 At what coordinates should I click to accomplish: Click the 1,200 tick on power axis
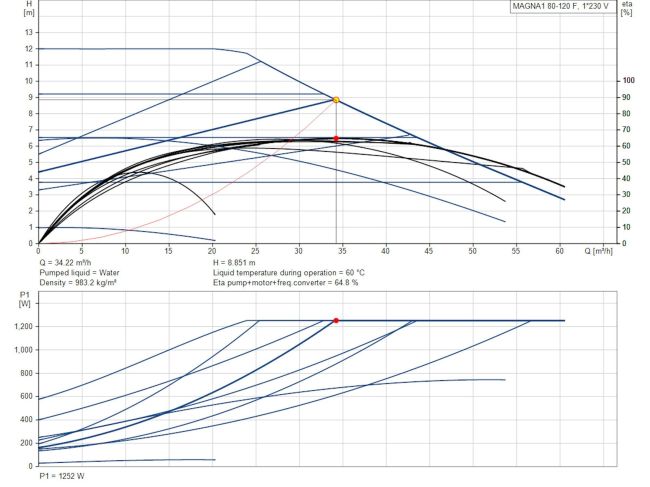[x=23, y=327]
